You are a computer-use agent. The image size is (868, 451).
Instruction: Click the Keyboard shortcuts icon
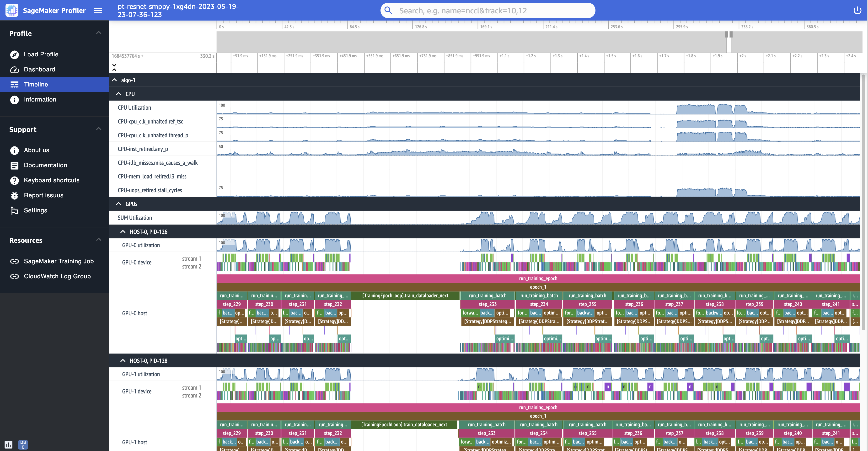coord(14,180)
